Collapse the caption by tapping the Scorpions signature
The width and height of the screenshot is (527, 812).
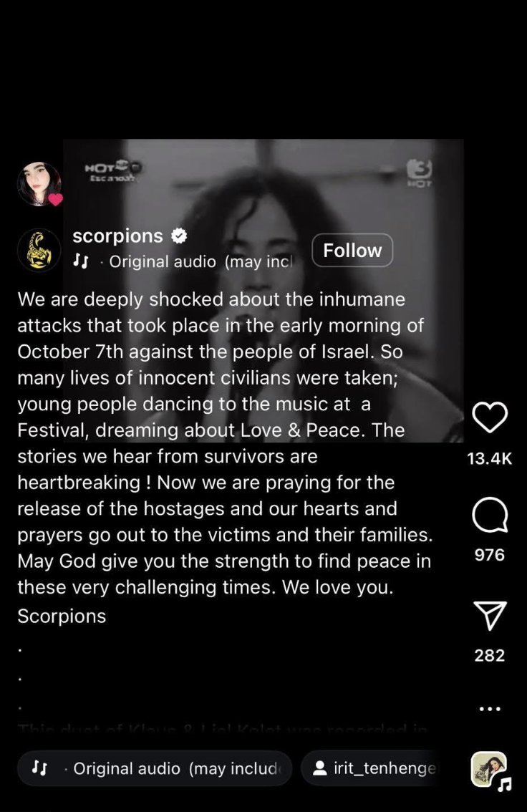coord(62,617)
